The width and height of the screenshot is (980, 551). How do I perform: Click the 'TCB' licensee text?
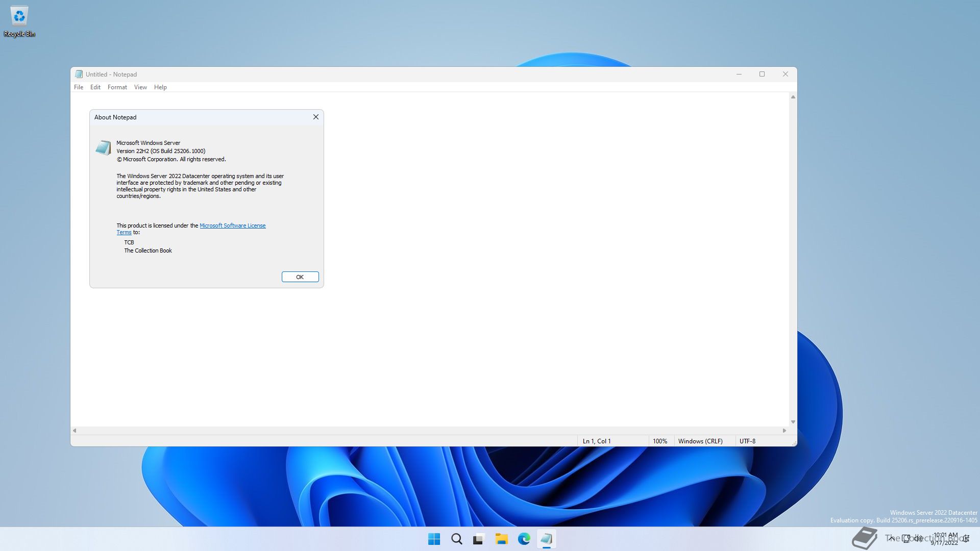tap(129, 242)
